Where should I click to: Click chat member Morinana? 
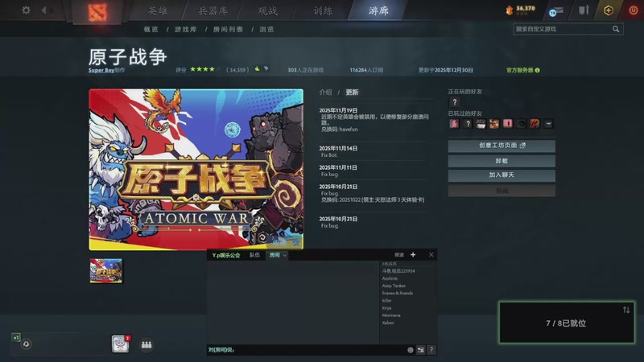(x=391, y=315)
